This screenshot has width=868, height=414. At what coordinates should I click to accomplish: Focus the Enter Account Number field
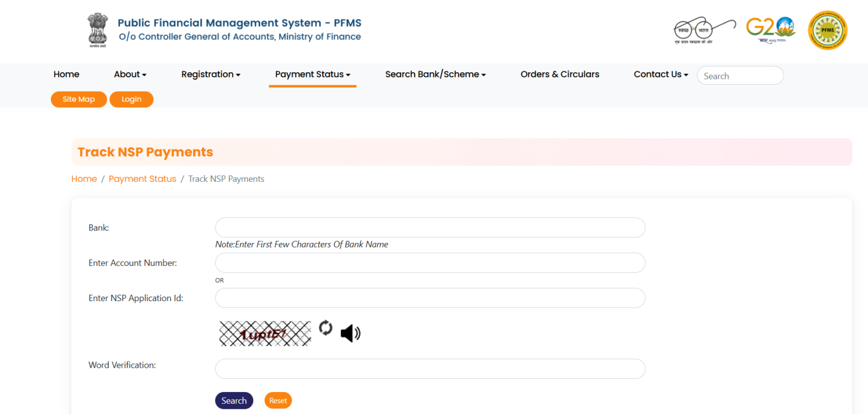tap(430, 263)
